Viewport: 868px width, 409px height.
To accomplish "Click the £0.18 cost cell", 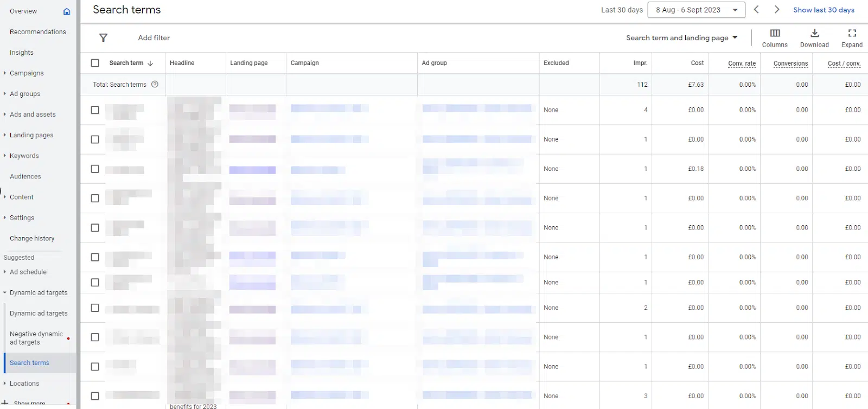I will click(x=696, y=169).
